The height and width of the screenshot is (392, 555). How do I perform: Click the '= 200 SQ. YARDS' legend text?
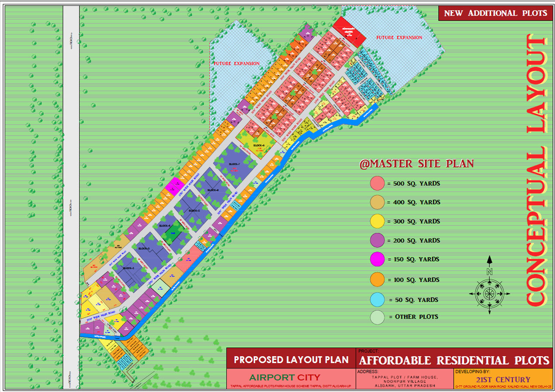pyautogui.click(x=413, y=241)
